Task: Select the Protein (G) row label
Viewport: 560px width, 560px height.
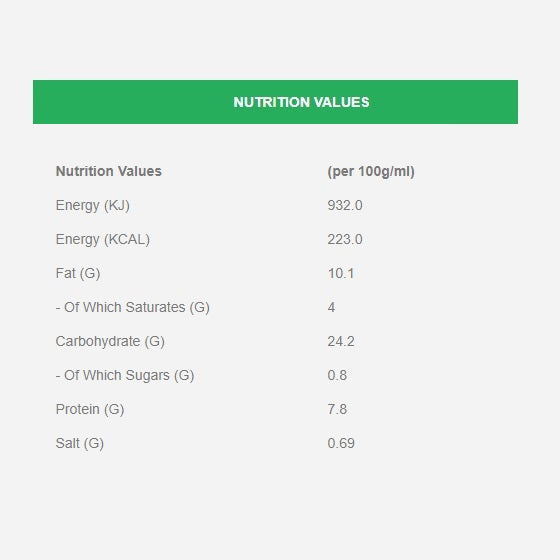Action: pyautogui.click(x=90, y=409)
